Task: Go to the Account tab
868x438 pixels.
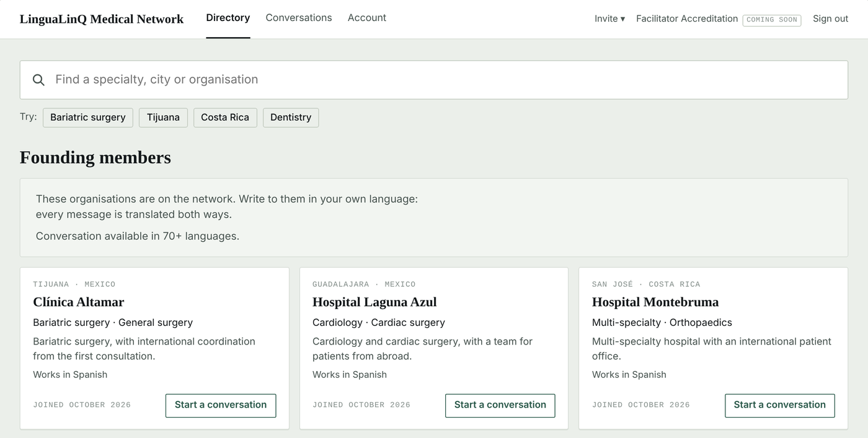Action: pyautogui.click(x=367, y=18)
